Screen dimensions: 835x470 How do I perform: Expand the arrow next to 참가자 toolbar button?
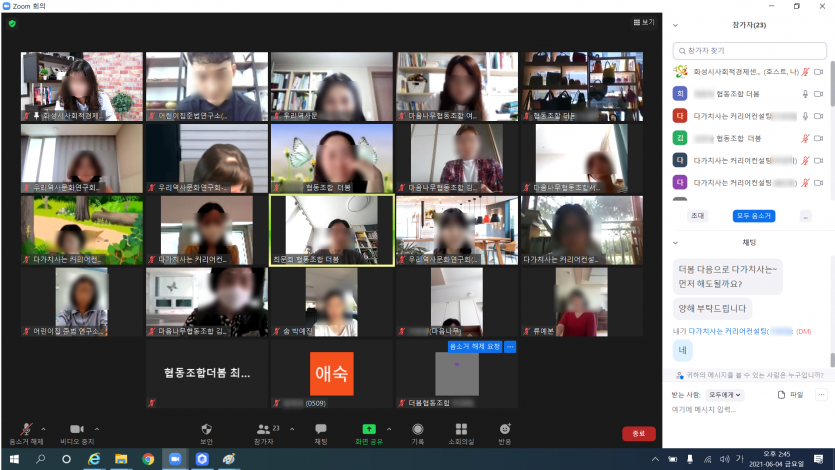pyautogui.click(x=292, y=429)
